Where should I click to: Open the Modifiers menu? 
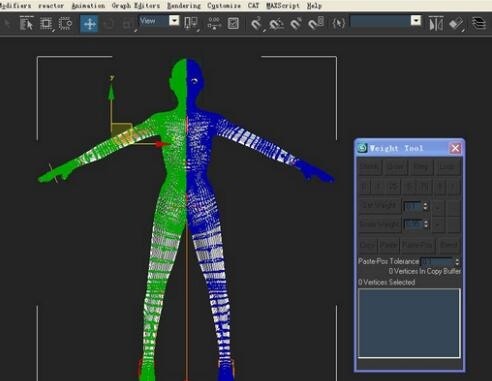point(16,6)
